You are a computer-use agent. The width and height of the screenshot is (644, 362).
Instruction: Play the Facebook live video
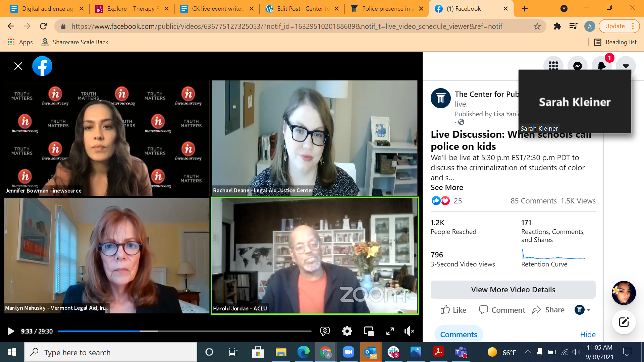(11, 331)
